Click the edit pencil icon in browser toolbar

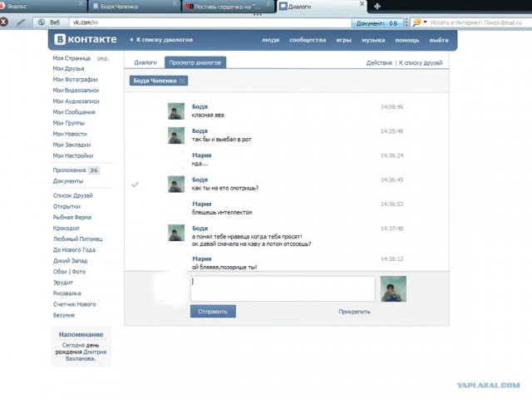[21, 22]
